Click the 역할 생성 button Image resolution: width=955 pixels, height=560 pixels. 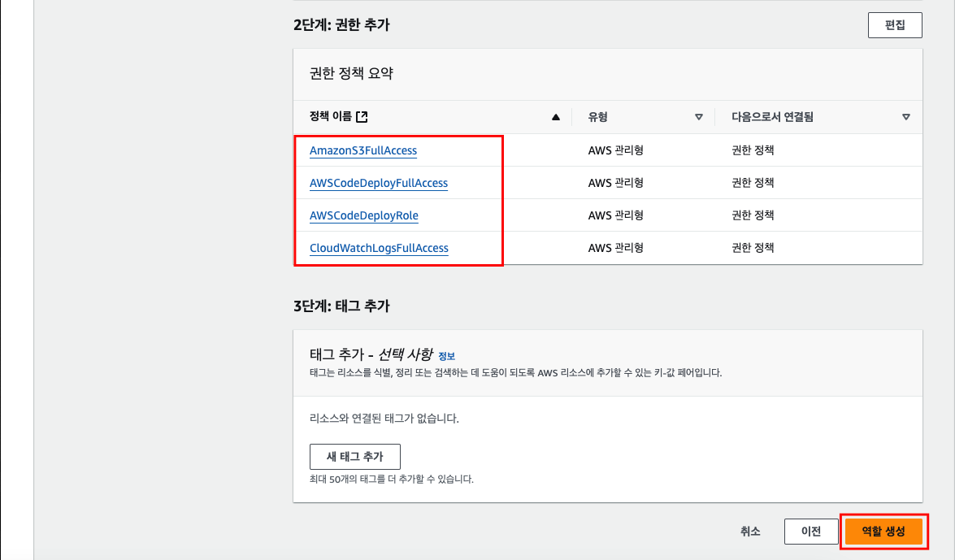(x=883, y=532)
